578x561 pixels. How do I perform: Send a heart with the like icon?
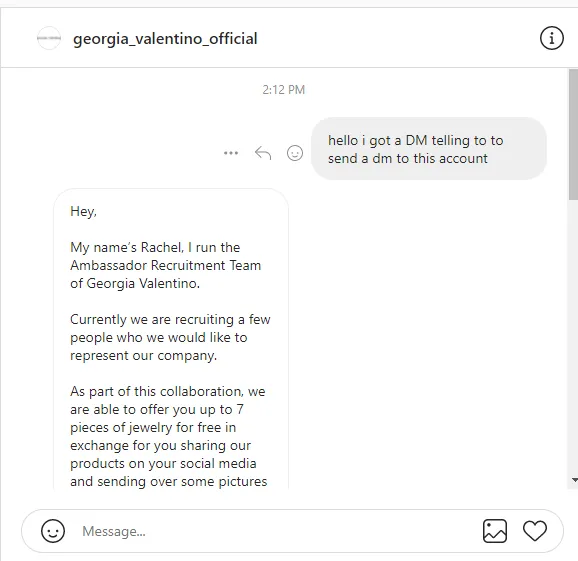(x=535, y=531)
